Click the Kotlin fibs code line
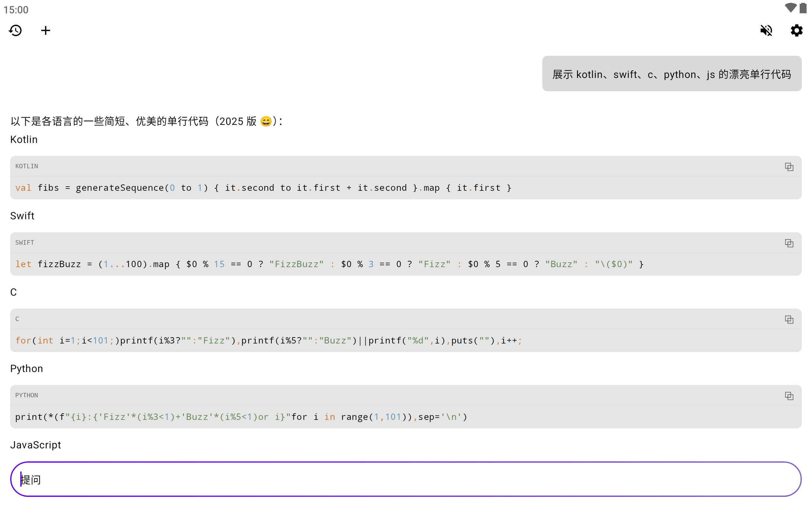The height and width of the screenshot is (507, 812). pyautogui.click(x=263, y=188)
